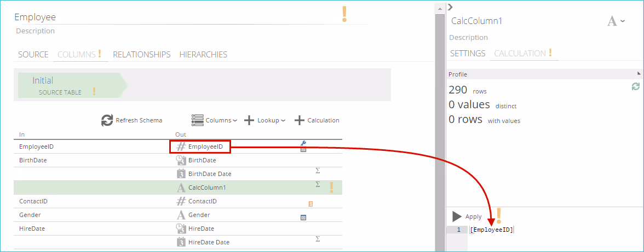Click the clock icon beside BirthDate
This screenshot has width=644, height=252.
pos(181,160)
